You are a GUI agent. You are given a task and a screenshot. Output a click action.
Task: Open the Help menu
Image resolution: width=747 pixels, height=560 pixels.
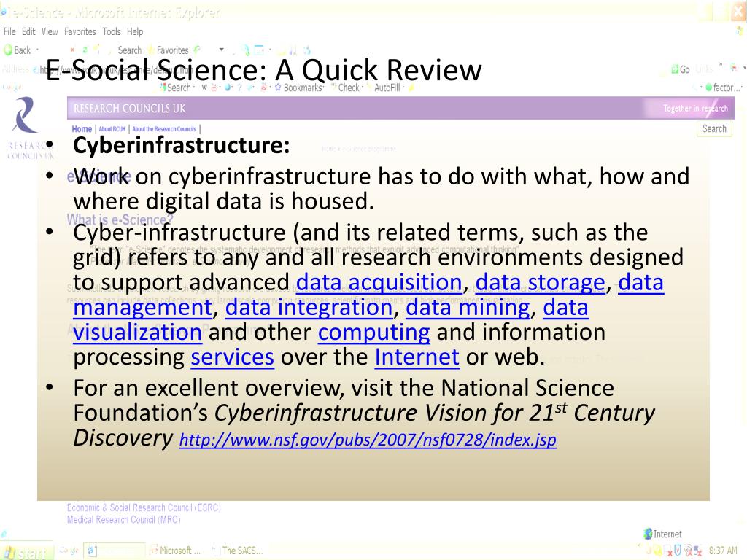tap(135, 31)
